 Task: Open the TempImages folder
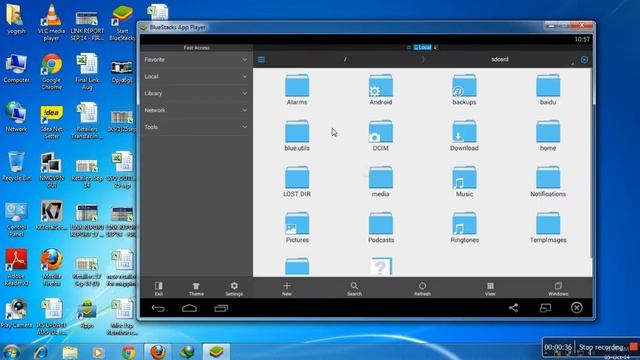(548, 227)
